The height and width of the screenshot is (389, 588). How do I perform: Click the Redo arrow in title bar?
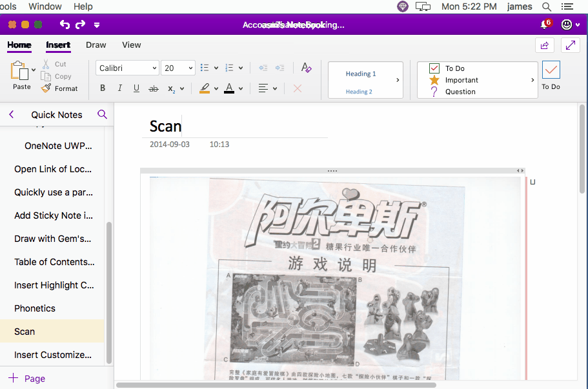coord(80,25)
